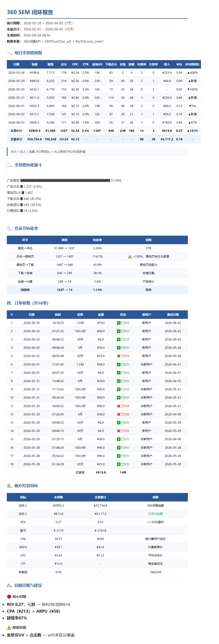Click the ¥813.6 total under the orders table
This screenshot has height=644, width=219.
101,472
